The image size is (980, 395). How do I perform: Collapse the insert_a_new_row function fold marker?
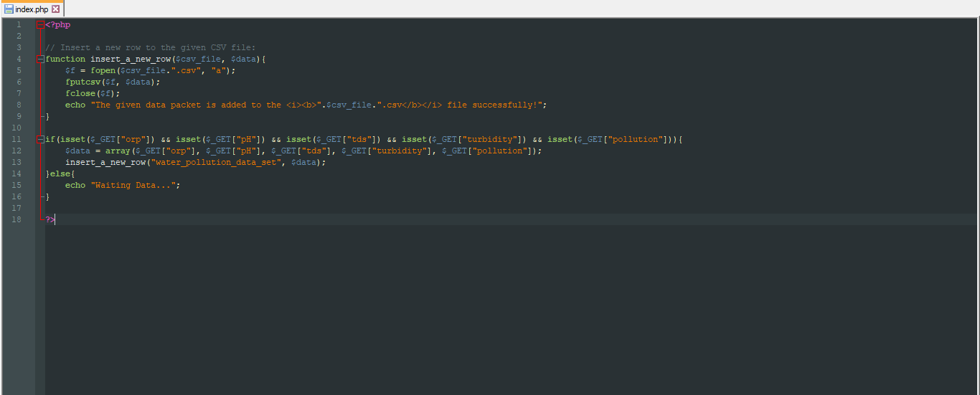pos(40,59)
